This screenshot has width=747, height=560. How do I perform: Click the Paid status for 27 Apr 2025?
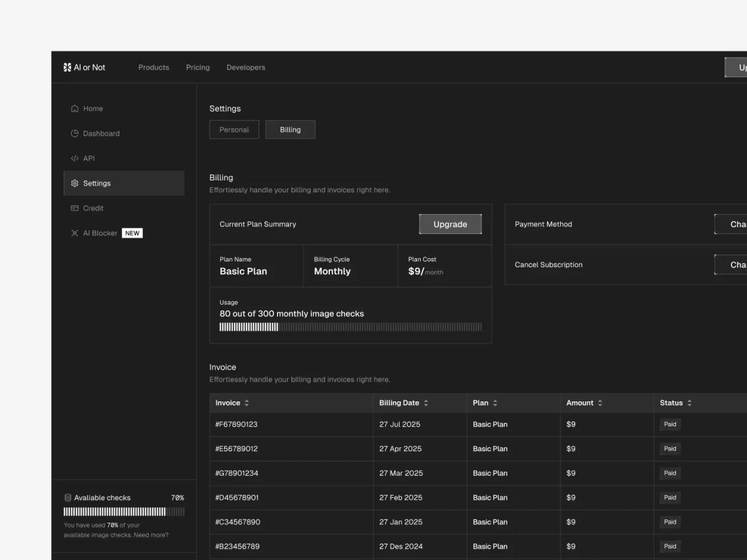pyautogui.click(x=670, y=449)
